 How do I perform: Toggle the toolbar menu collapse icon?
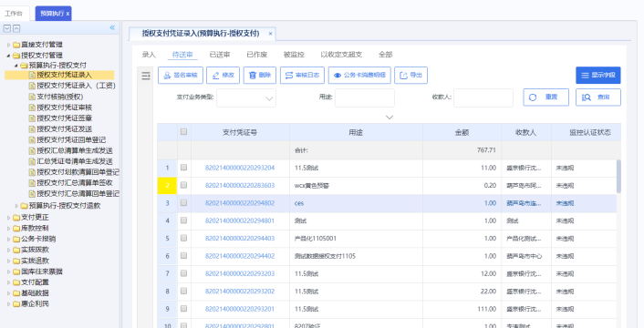pyautogui.click(x=146, y=76)
